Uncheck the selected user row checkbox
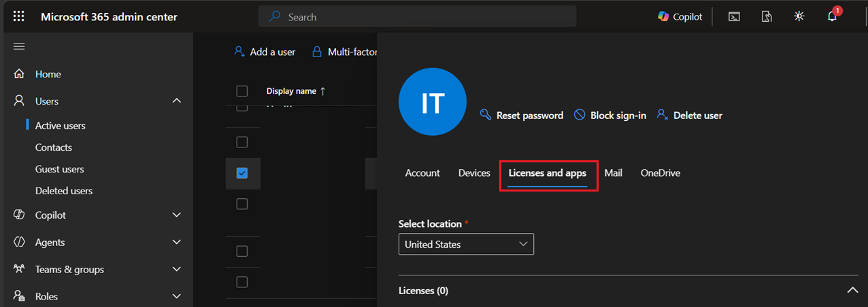This screenshot has height=307, width=868. point(241,173)
